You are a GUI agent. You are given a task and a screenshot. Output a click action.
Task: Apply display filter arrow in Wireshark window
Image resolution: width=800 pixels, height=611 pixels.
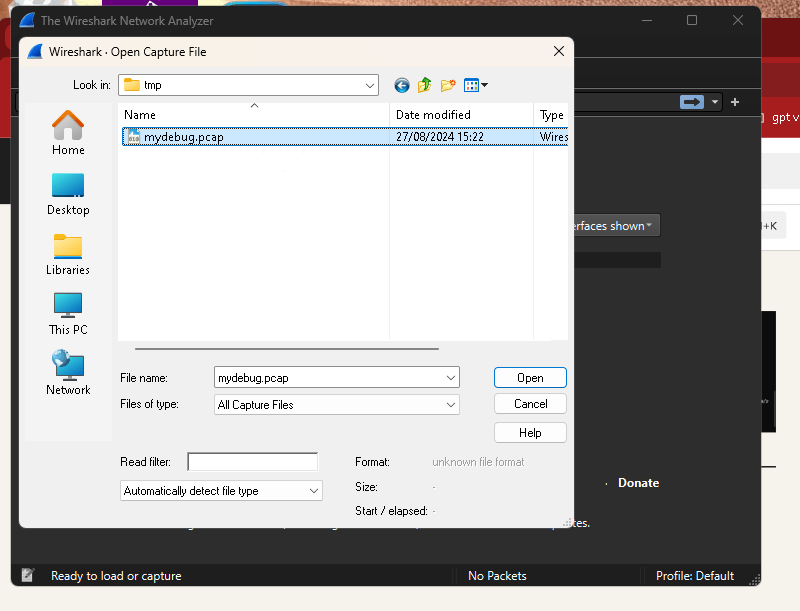tap(692, 102)
